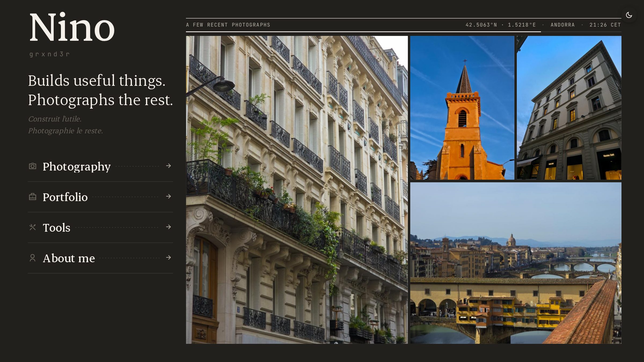Open the Portfolio section
Screen dimensions: 644x362
pos(100,197)
